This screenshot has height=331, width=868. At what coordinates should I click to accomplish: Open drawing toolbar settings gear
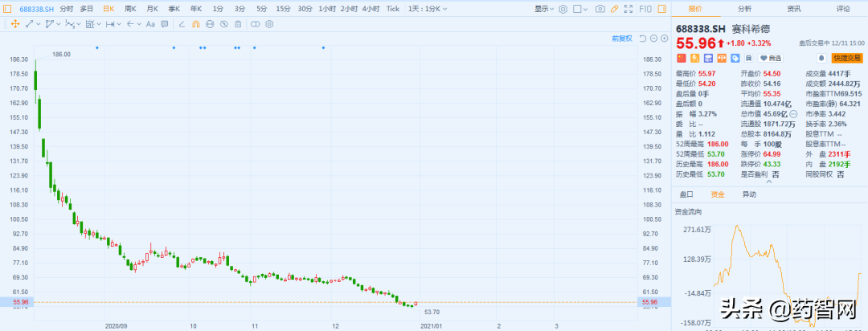pyautogui.click(x=269, y=24)
